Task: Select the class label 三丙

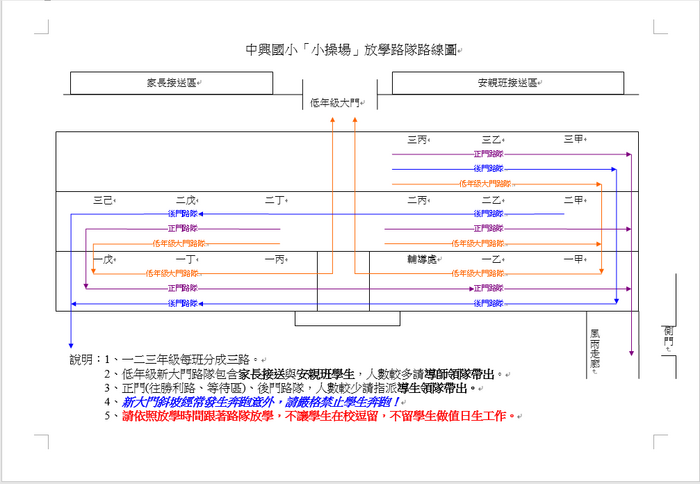Action: (x=417, y=140)
